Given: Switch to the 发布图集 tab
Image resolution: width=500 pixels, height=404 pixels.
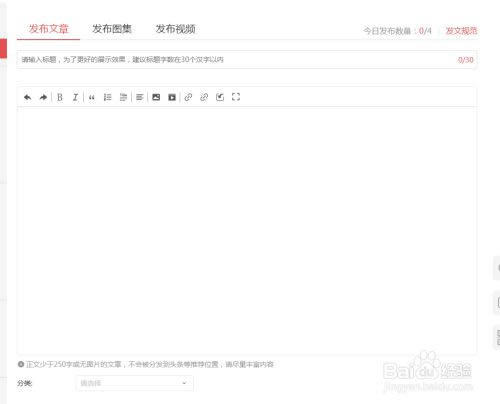Looking at the screenshot, I should coord(112,29).
